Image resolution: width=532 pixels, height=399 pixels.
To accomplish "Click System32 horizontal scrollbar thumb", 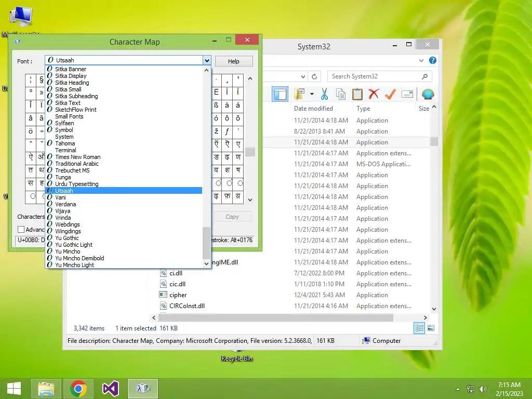I will pyautogui.click(x=275, y=317).
